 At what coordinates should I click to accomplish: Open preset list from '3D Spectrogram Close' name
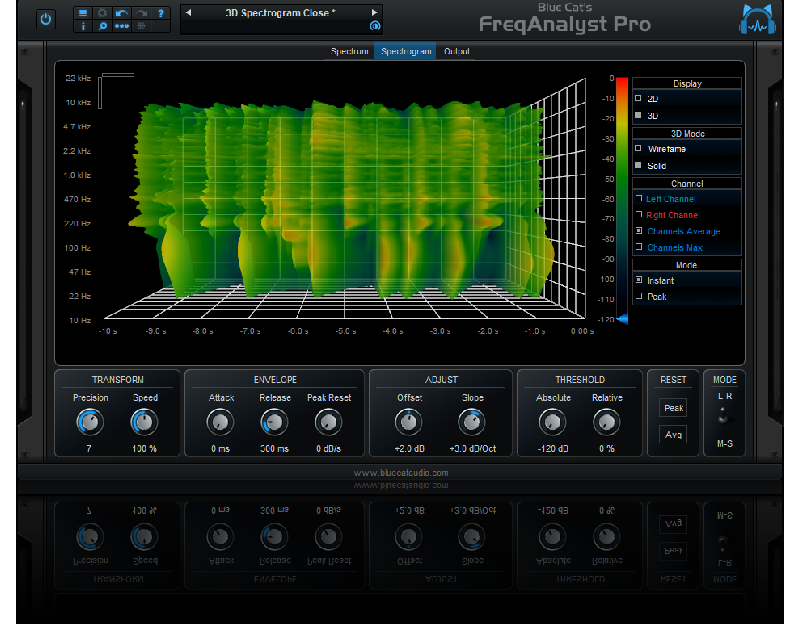280,13
